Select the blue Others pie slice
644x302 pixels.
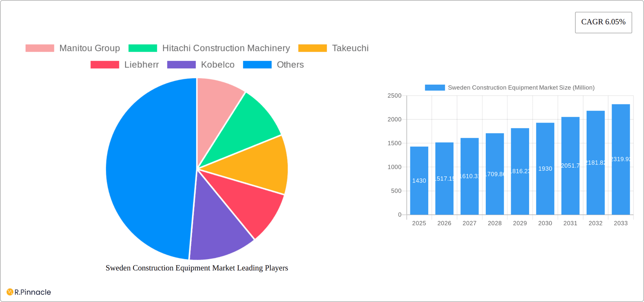(148, 168)
